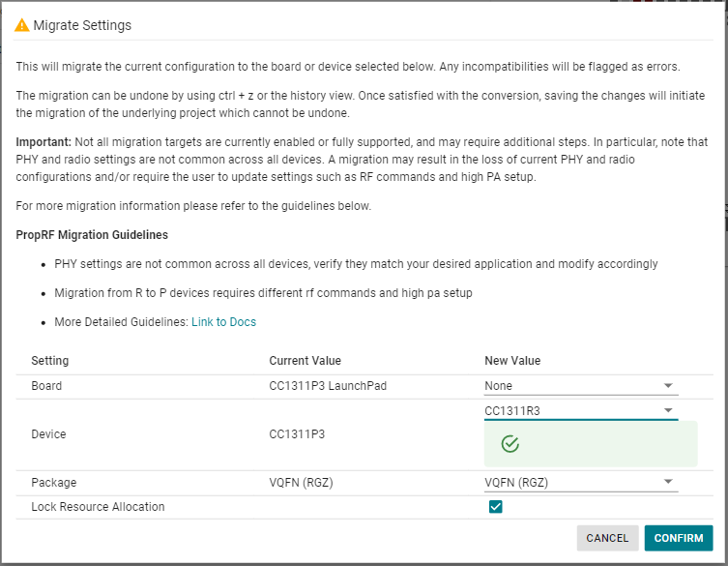The image size is (728, 566).
Task: Click the New Value column header
Action: pyautogui.click(x=512, y=361)
